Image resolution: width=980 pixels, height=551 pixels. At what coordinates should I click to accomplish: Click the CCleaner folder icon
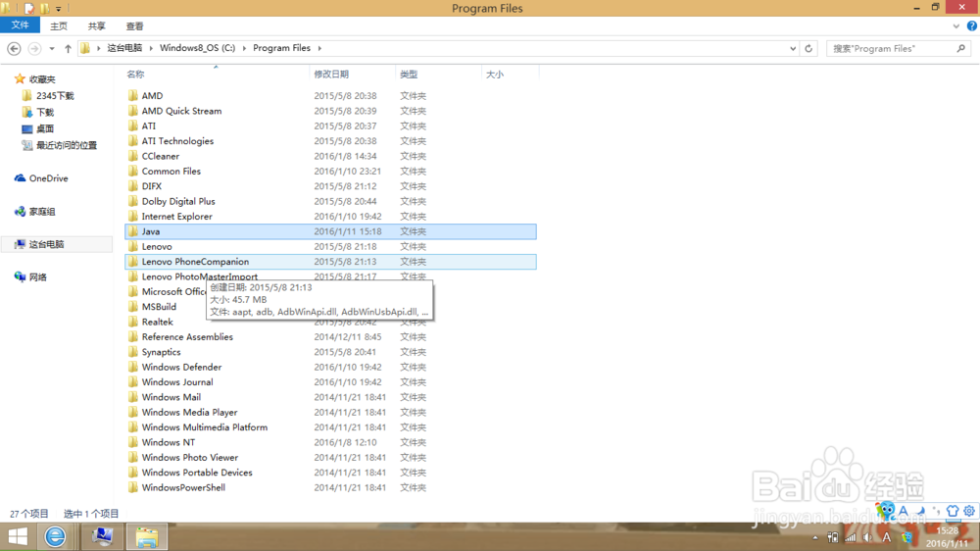pyautogui.click(x=132, y=156)
